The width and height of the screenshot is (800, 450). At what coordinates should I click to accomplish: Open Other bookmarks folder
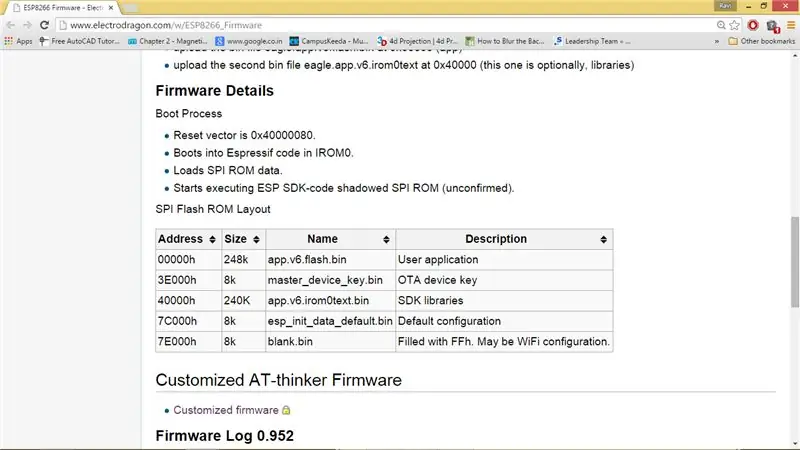click(762, 41)
